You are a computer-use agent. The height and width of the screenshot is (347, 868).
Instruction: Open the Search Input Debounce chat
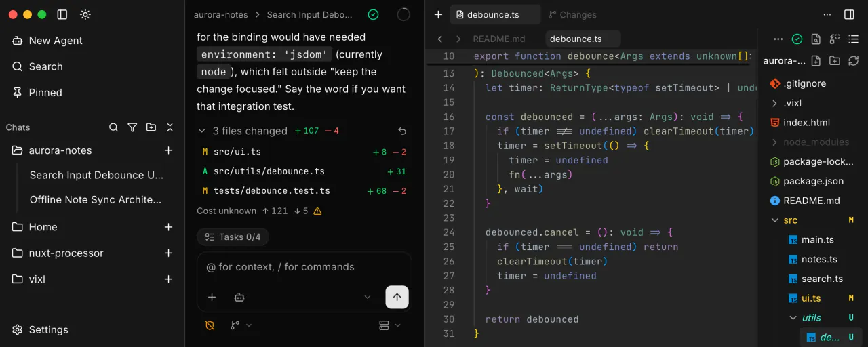tap(97, 175)
